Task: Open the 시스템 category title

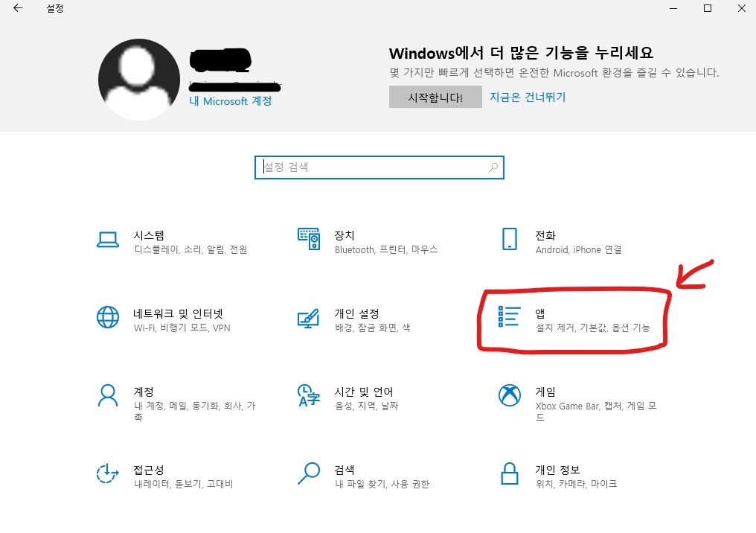Action: coord(149,235)
